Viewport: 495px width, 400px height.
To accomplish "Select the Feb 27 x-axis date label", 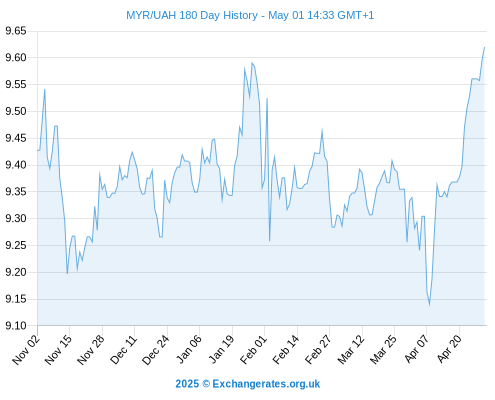I will tap(318, 350).
